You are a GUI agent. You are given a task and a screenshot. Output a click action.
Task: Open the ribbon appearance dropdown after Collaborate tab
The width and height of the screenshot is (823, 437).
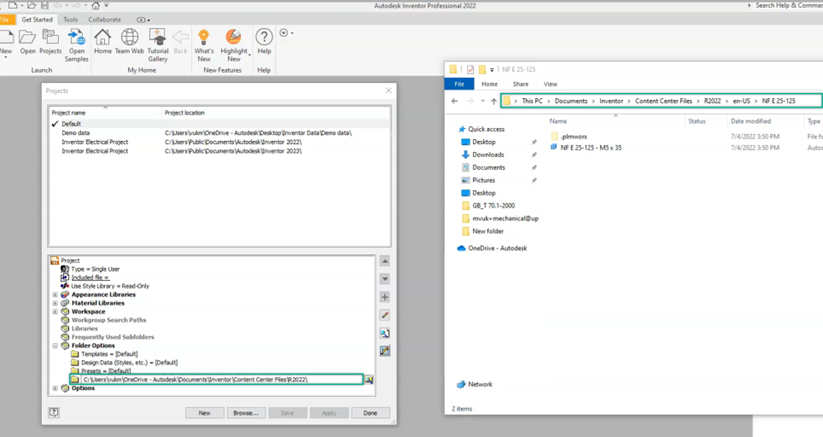(x=143, y=20)
